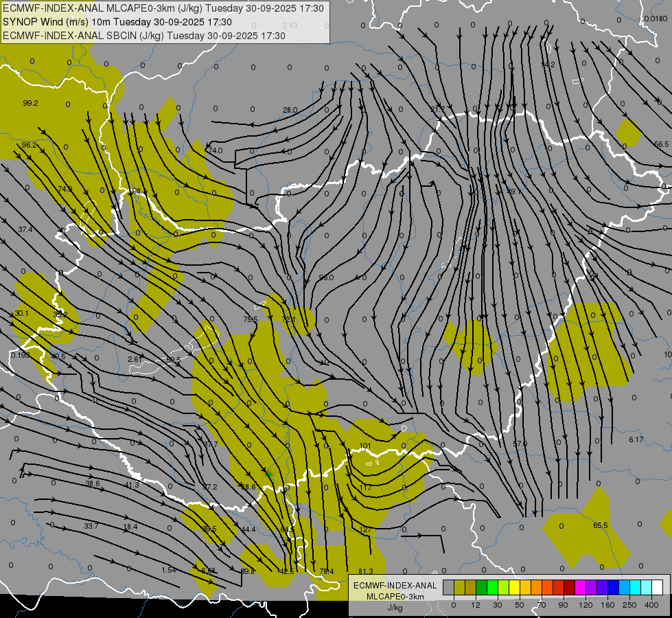Click the legend scale label '90'

pos(564,605)
